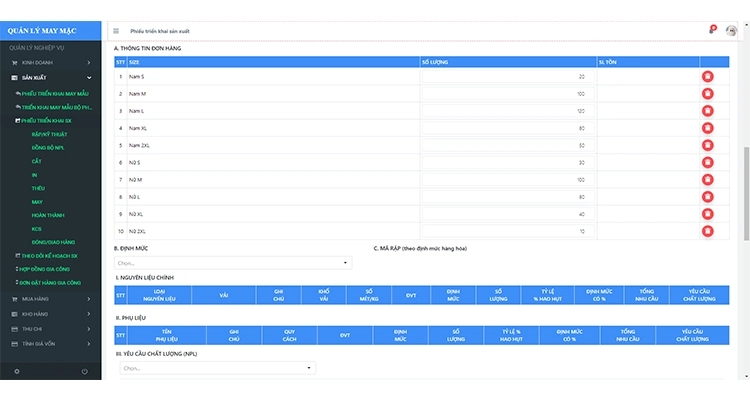Collapse the Sản xuất menu section
This screenshot has width=750, height=400.
50,77
